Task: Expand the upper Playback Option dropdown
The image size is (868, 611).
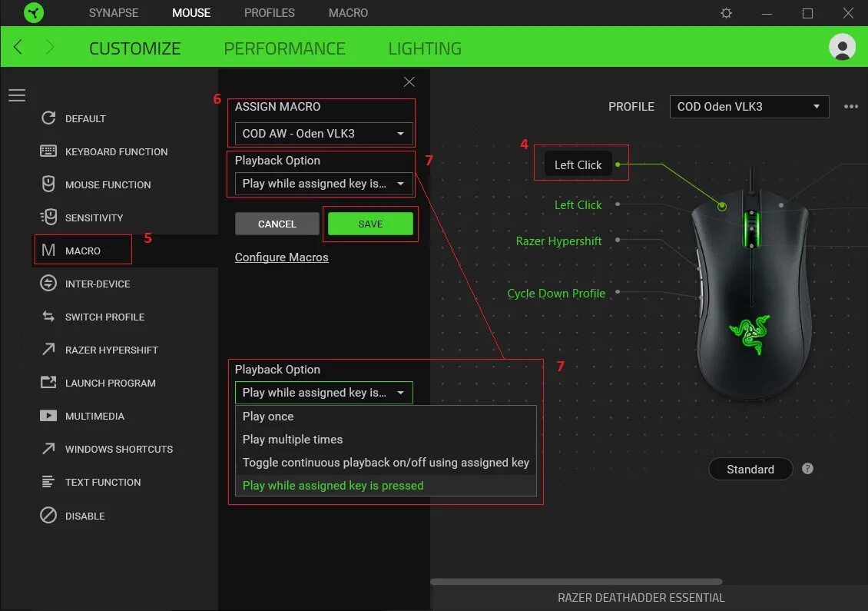Action: pyautogui.click(x=324, y=184)
